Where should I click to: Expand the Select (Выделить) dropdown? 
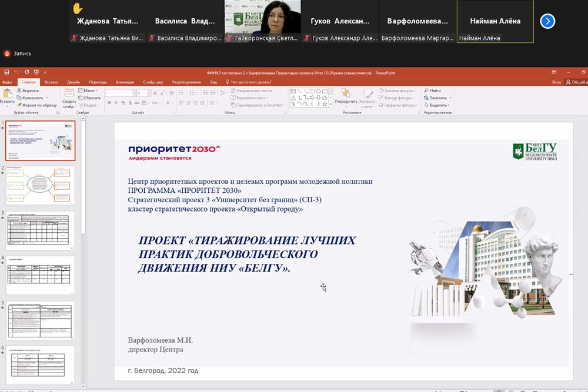click(450, 105)
